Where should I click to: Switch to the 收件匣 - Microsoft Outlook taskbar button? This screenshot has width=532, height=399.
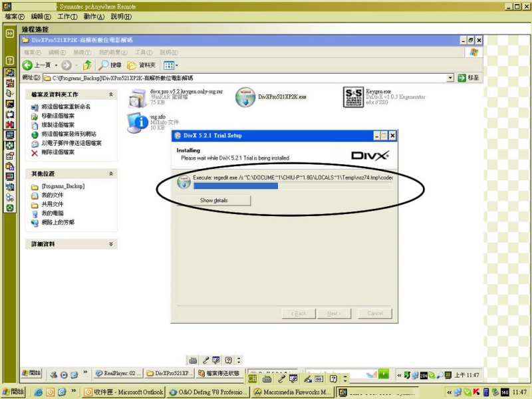[124, 392]
